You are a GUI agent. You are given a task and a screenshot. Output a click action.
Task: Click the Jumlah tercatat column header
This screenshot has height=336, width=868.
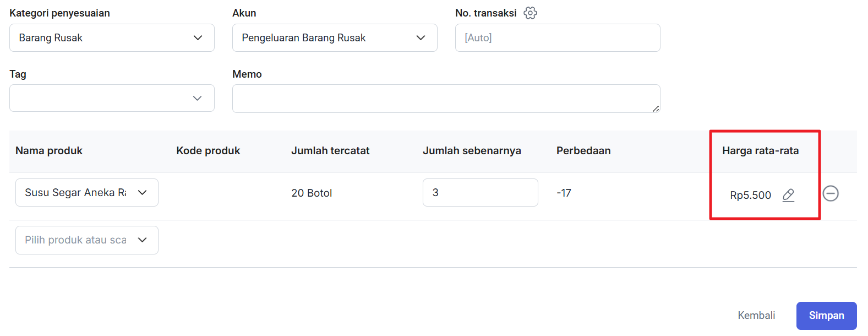pos(330,151)
